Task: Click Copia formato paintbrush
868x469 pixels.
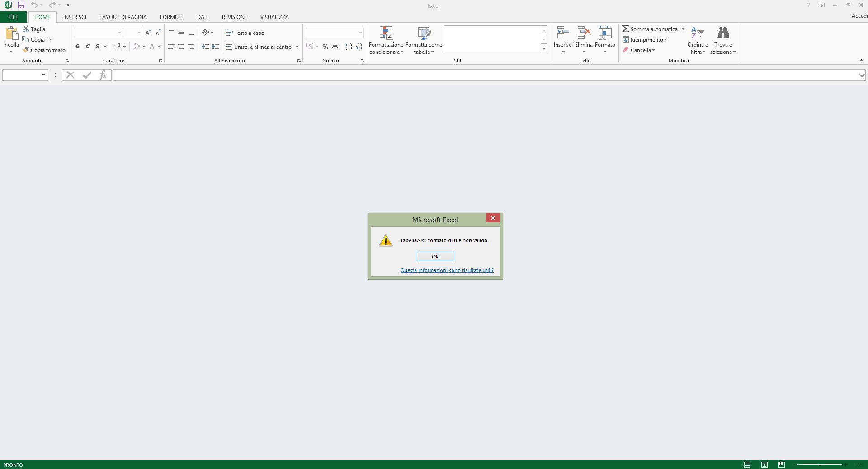Action: (x=44, y=50)
